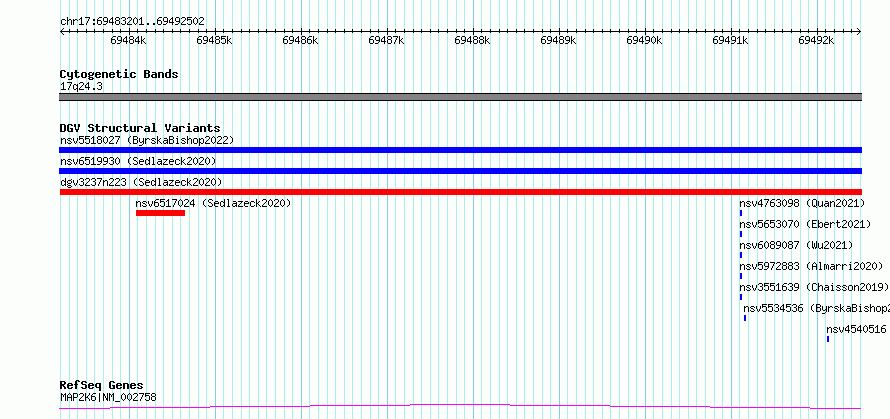Image resolution: width=890 pixels, height=419 pixels.
Task: Open the nsv6089087 (Wu2021) variant label
Action: (x=796, y=245)
